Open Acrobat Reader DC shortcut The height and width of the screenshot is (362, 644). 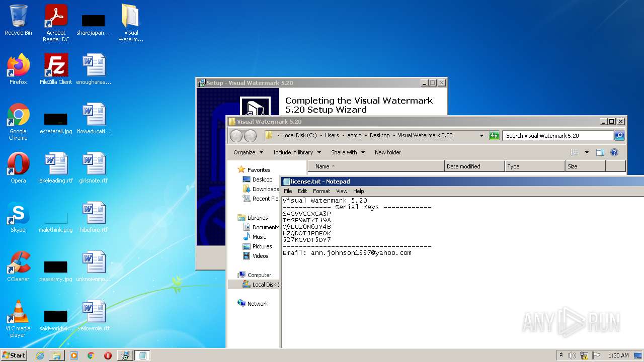tap(56, 23)
